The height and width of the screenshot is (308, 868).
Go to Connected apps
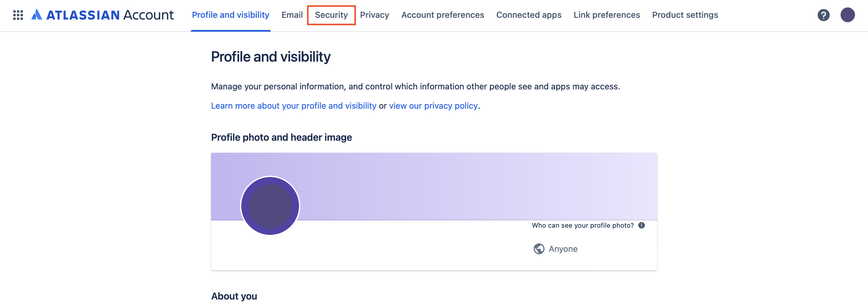(529, 15)
